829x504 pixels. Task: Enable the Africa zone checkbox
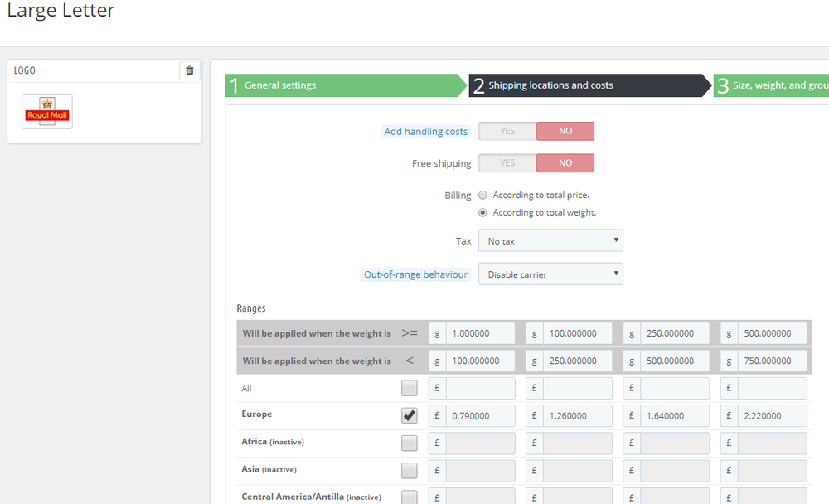(x=410, y=443)
